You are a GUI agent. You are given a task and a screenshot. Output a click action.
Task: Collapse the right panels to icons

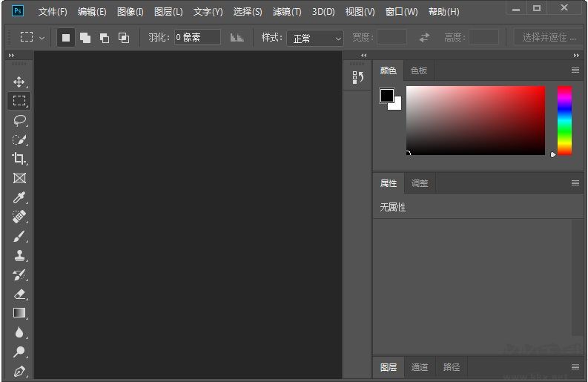[x=576, y=56]
